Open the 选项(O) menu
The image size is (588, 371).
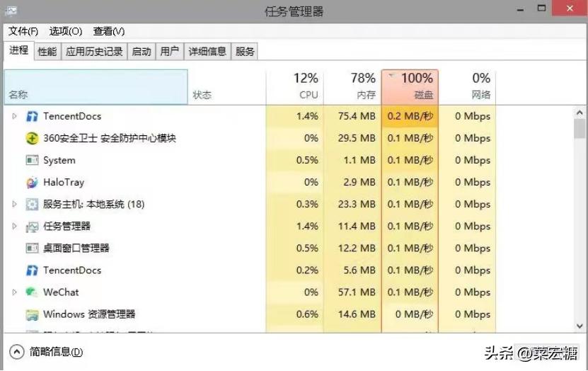pos(66,32)
